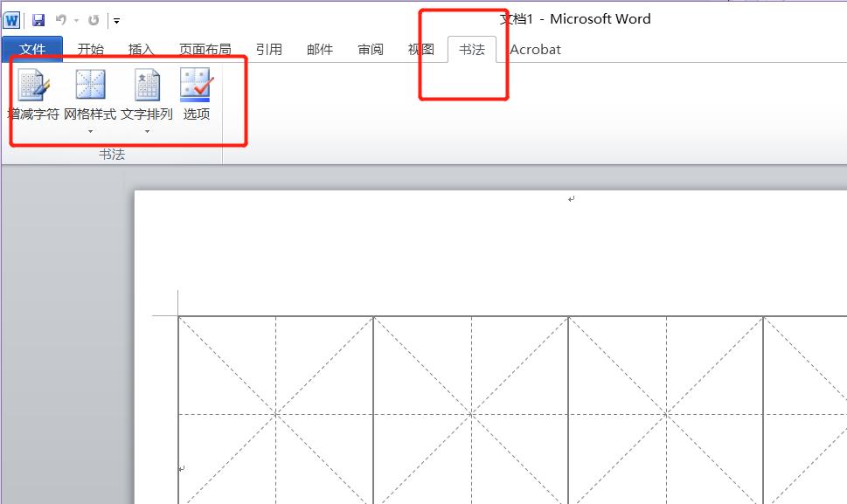847x504 pixels.
Task: Open the 插入 ribbon tab
Action: [141, 50]
